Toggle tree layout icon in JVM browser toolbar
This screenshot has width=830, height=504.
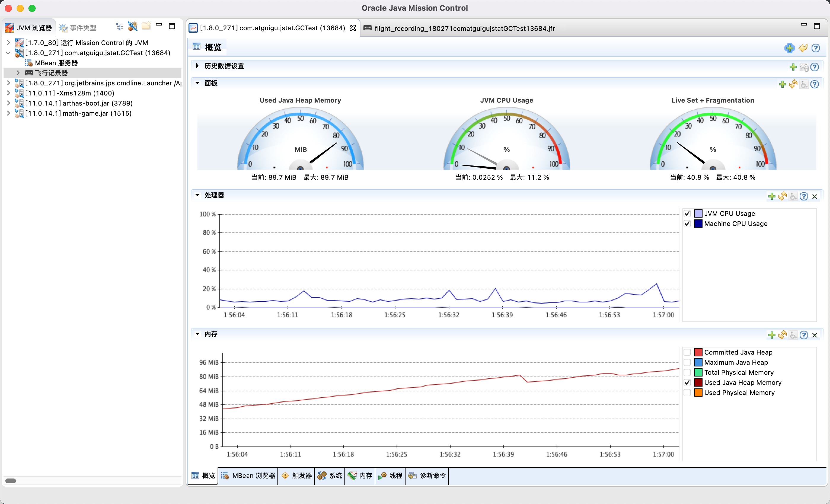119,27
